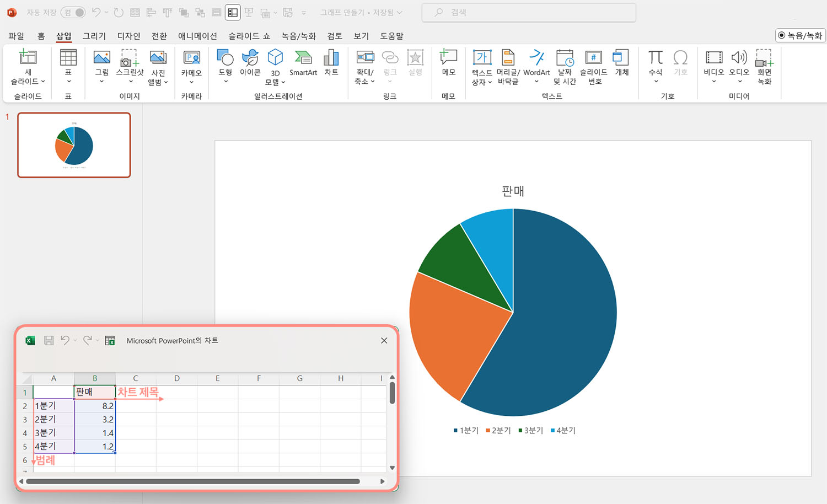827x504 pixels.
Task: Insert date and time (날짜 및 시간)
Action: pos(565,66)
